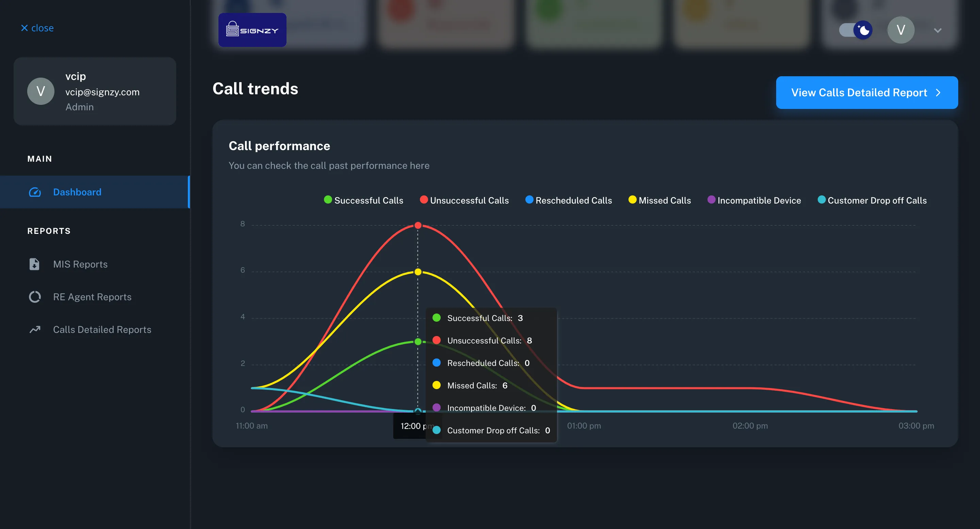Screen dimensions: 980x529
Task: Click tooltip row Unsuccessful Calls: 8
Action: point(483,340)
